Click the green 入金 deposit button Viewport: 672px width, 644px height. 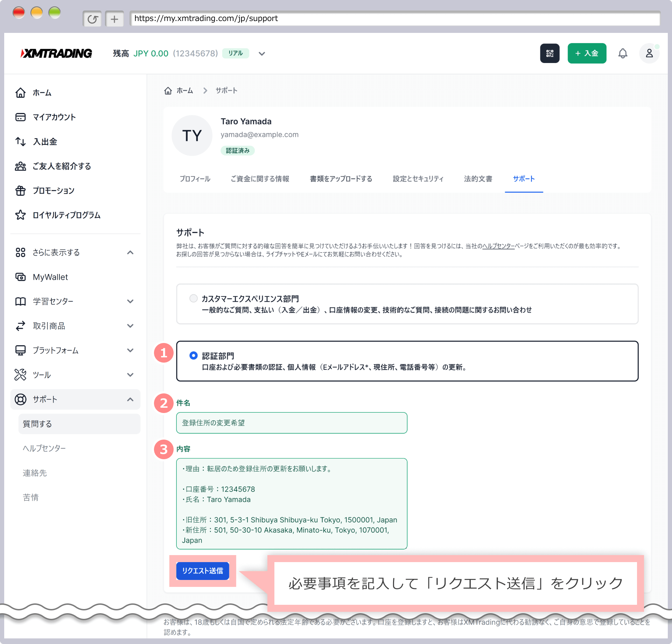pyautogui.click(x=587, y=54)
